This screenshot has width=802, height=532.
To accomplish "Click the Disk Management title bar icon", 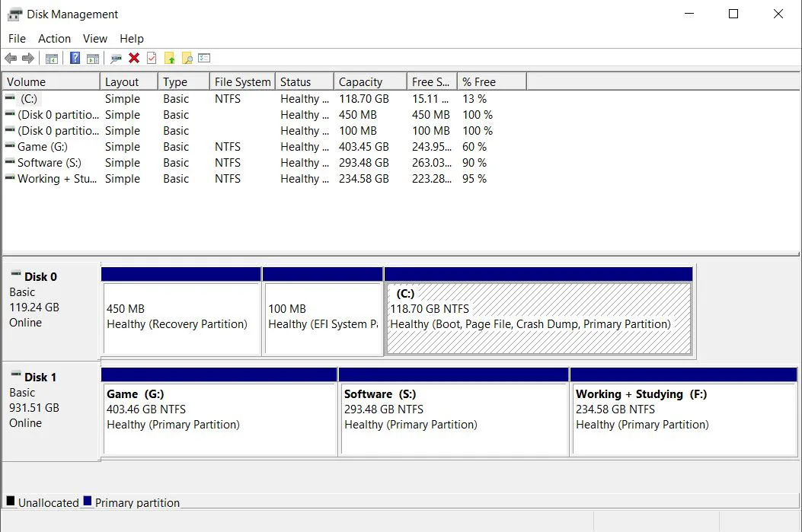I will pyautogui.click(x=14, y=14).
